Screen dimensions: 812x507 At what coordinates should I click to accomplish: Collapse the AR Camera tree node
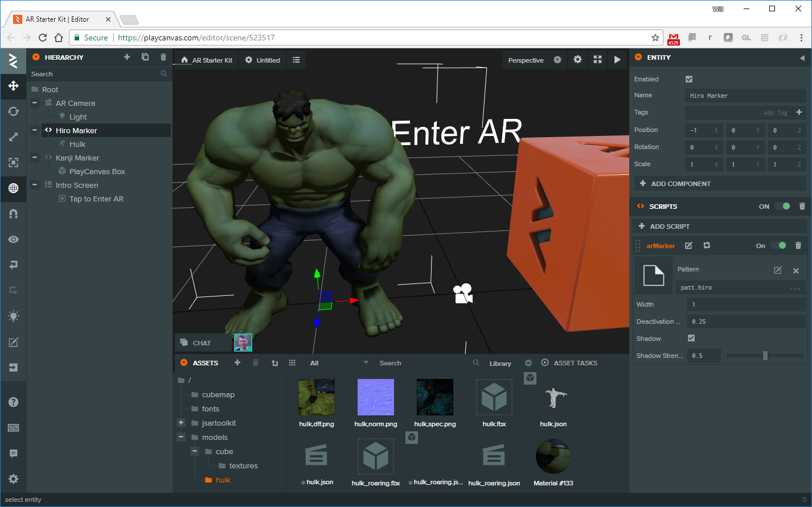[35, 103]
